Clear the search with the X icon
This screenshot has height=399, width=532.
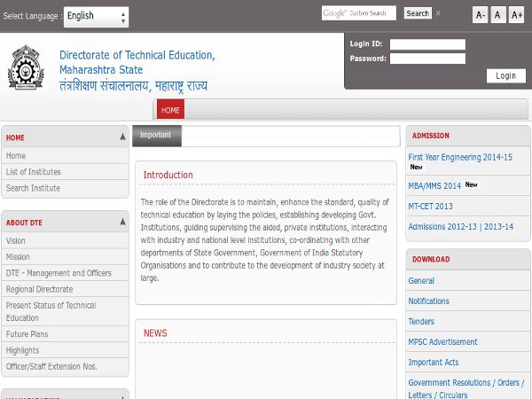(438, 13)
